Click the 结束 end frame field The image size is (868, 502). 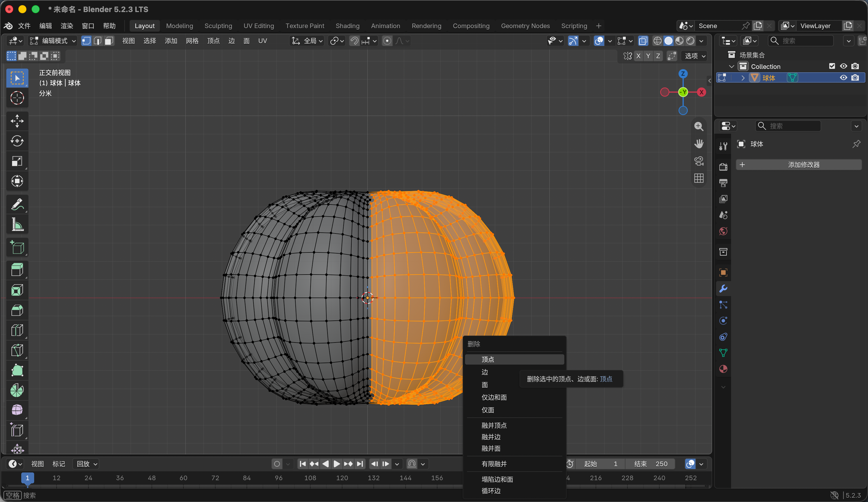pos(650,464)
